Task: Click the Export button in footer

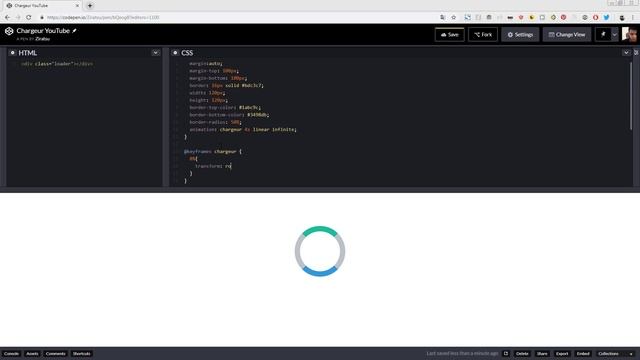Action: tap(562, 353)
